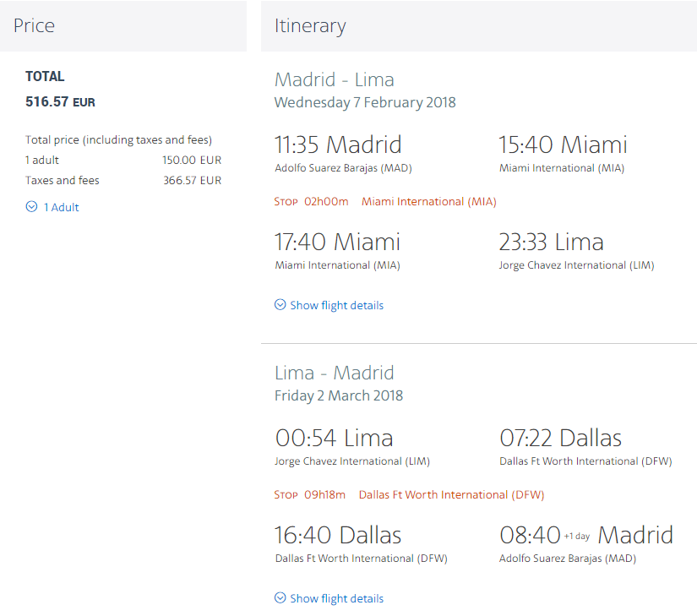
Task: Click the red Dallas Ft Worth stop notice
Action: click(x=409, y=494)
